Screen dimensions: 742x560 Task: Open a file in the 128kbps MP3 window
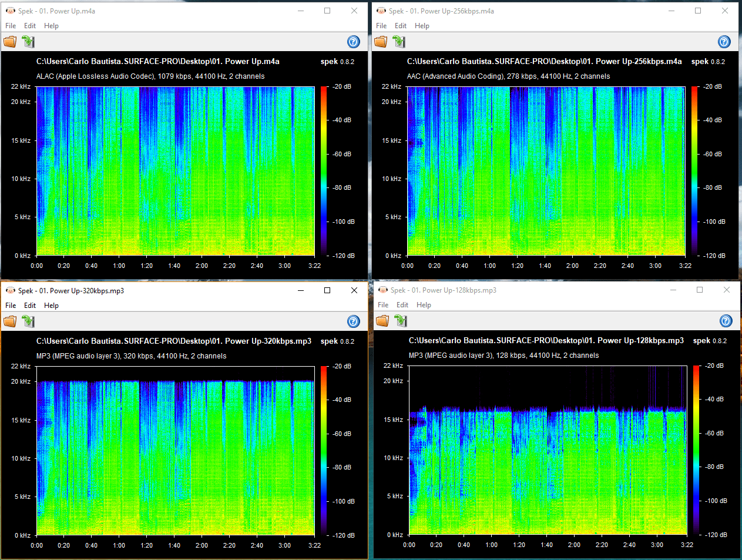pos(382,321)
